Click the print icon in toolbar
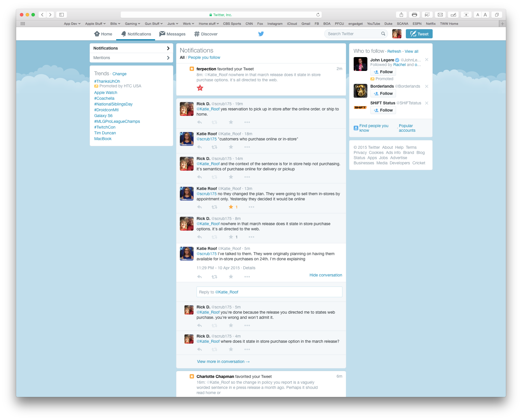Screen dimensions: 522x420 tap(414, 15)
